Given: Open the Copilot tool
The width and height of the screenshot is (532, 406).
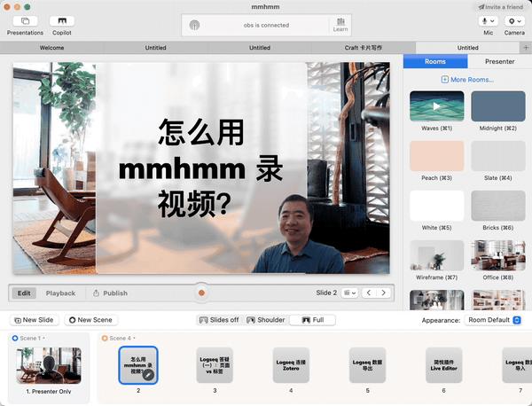Looking at the screenshot, I should coord(62,21).
